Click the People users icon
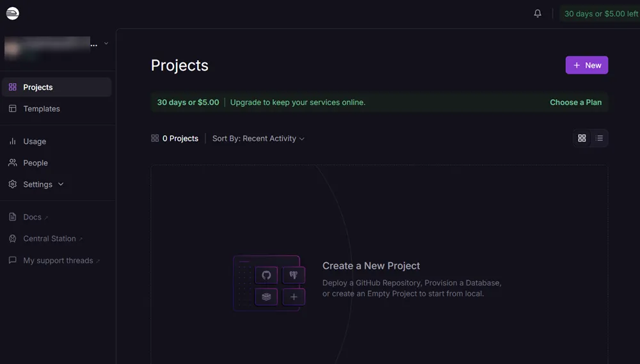This screenshot has width=640, height=364. tap(13, 163)
